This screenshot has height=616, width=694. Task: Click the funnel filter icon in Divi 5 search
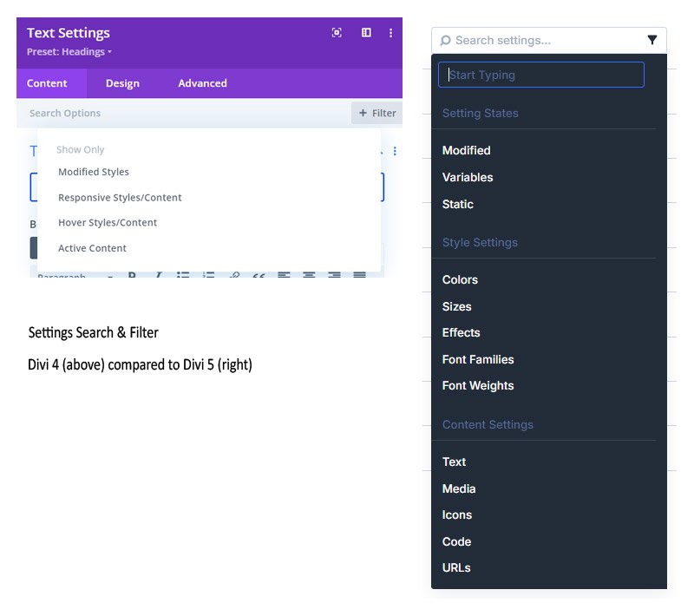(652, 40)
